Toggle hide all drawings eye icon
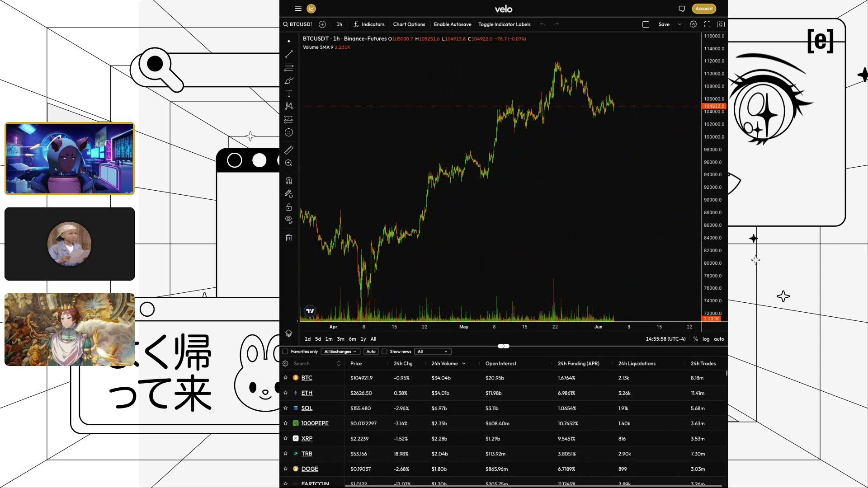The width and height of the screenshot is (868, 488). point(289,220)
